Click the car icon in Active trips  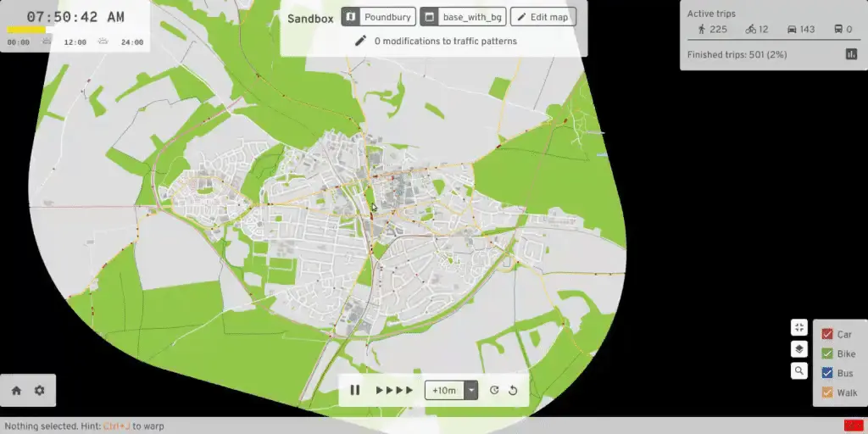[792, 30]
